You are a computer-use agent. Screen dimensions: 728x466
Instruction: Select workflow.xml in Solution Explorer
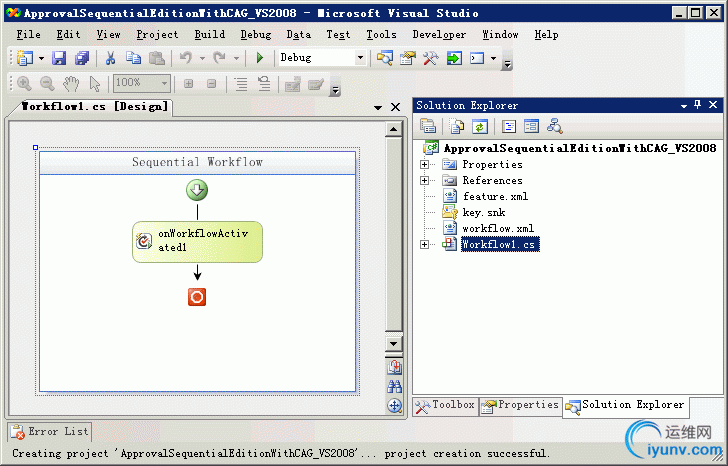pyautogui.click(x=498, y=228)
